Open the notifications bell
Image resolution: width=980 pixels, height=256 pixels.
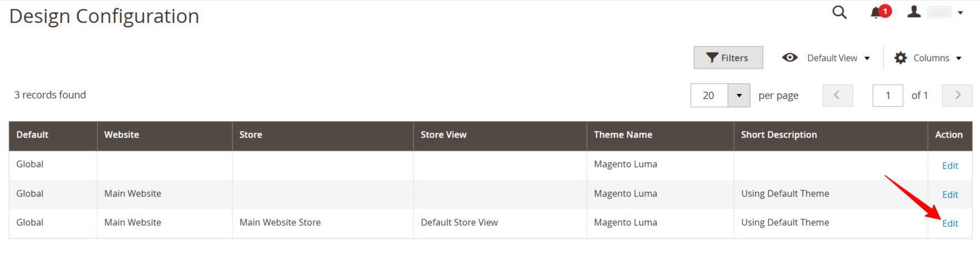tap(877, 12)
